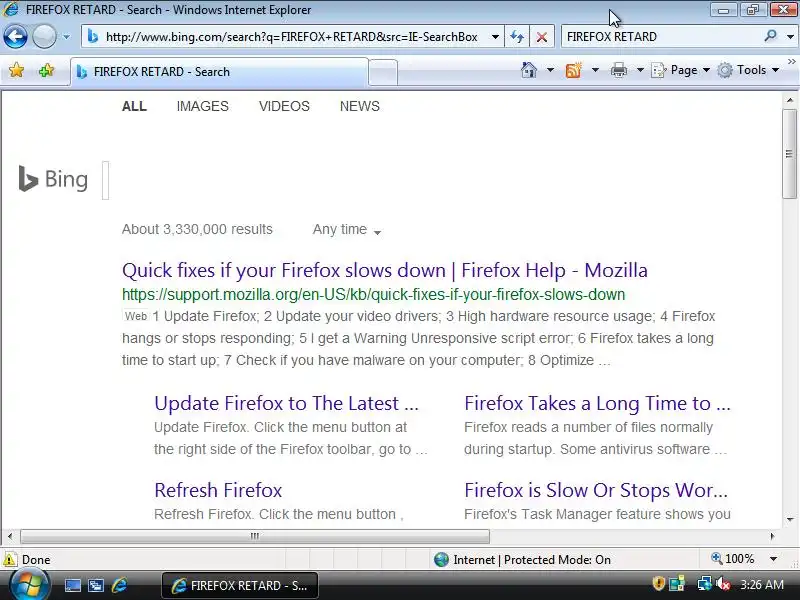Image resolution: width=800 pixels, height=600 pixels.
Task: Click horizontal scrollbar left arrow
Action: tap(10, 536)
